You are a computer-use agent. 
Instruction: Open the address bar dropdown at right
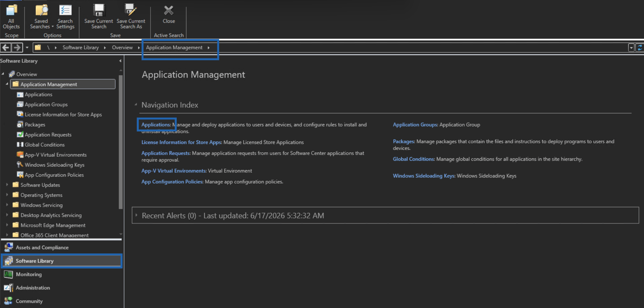click(x=631, y=48)
